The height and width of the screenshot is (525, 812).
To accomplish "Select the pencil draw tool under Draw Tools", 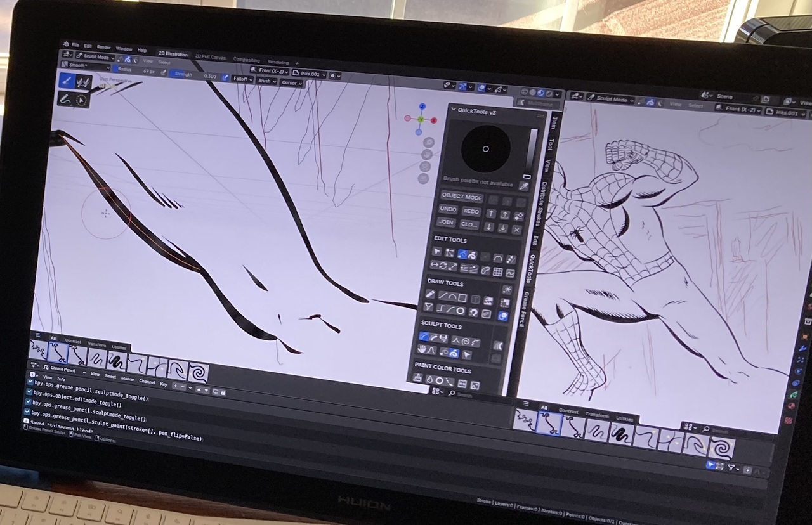I will coord(430,294).
